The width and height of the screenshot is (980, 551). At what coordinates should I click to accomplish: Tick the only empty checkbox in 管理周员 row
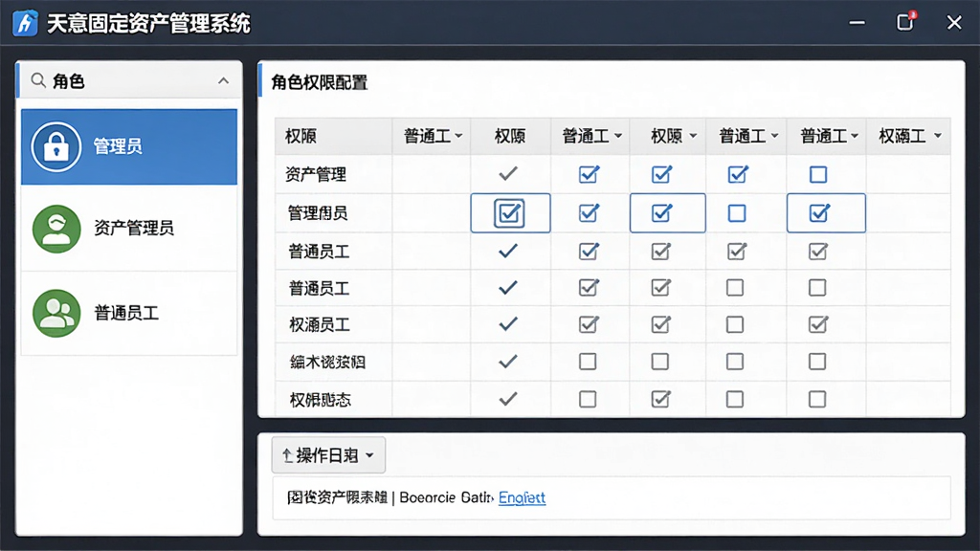737,213
